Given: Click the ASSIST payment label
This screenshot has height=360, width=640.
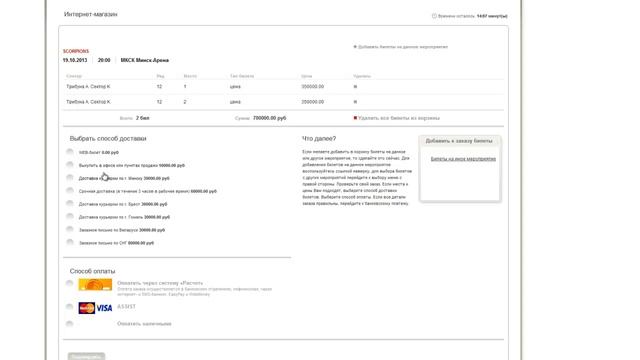Looking at the screenshot, I should click(x=126, y=307).
